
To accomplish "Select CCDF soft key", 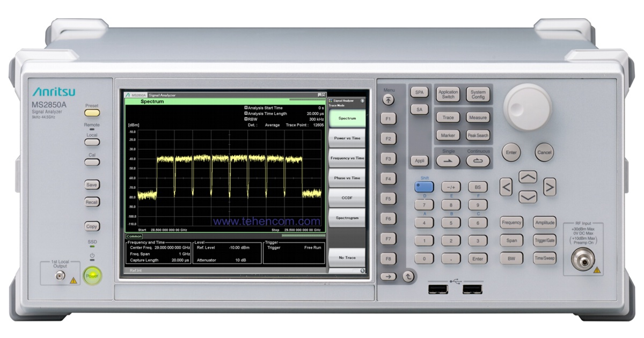I will 347,197.
